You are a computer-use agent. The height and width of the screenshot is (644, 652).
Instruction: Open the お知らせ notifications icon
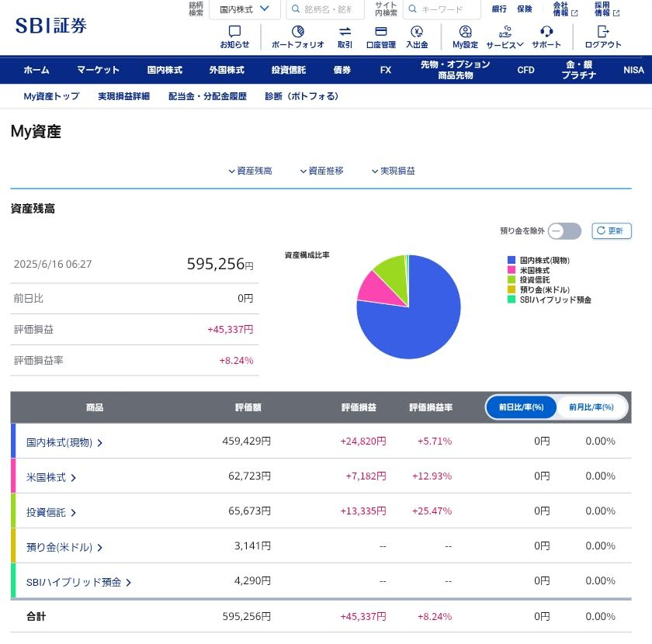pos(234,32)
